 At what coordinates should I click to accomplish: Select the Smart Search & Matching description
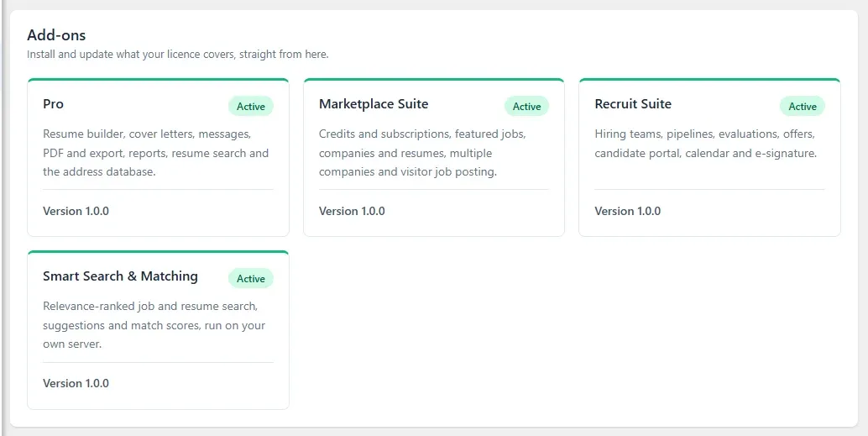click(x=154, y=325)
